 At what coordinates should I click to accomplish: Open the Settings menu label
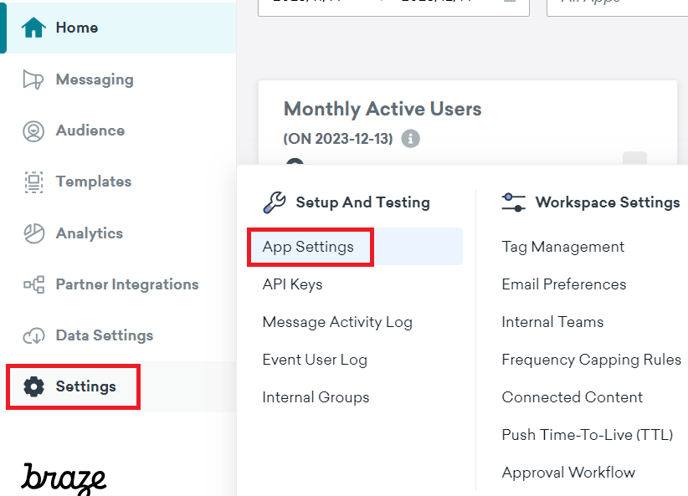(86, 387)
